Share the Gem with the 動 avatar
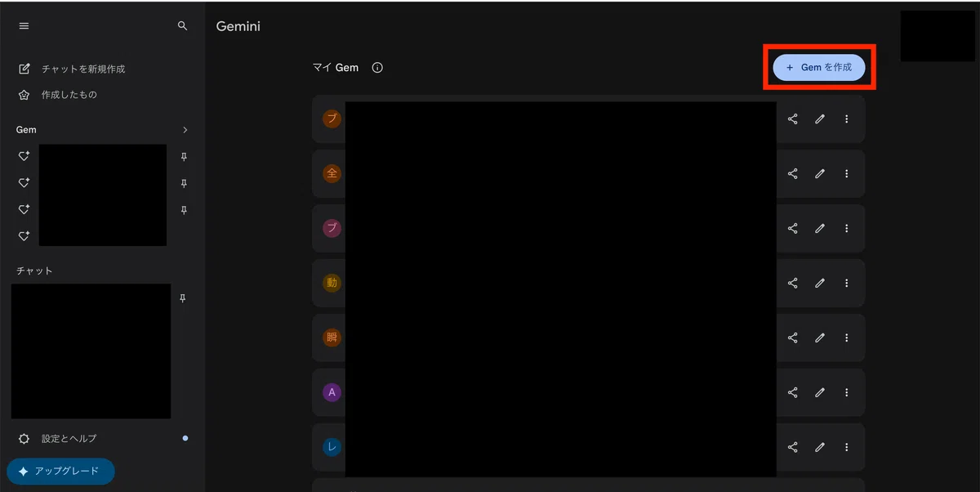Viewport: 980px width, 492px height. pyautogui.click(x=793, y=283)
